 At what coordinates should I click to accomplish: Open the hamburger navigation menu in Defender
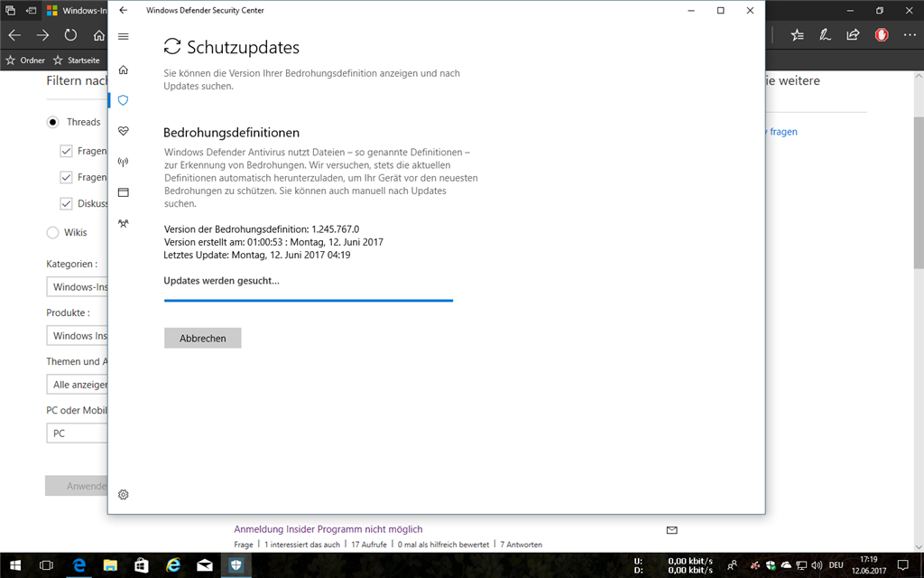point(123,36)
